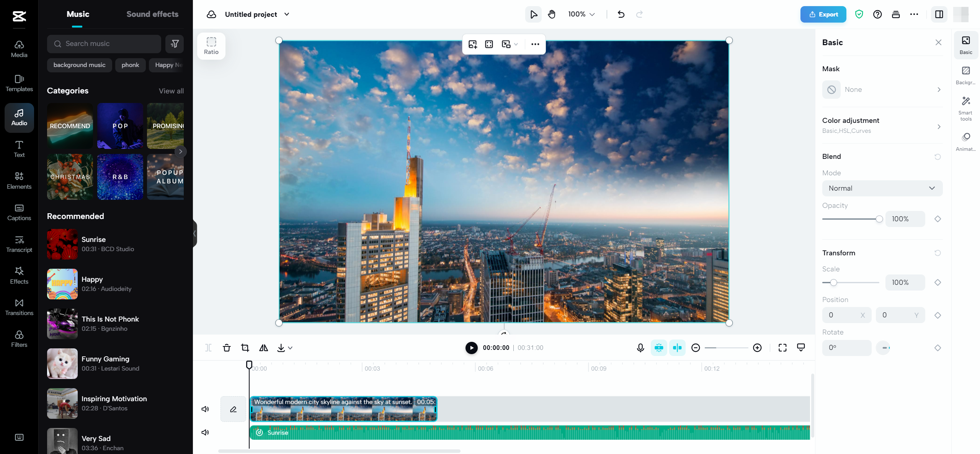Click the Export button
The image size is (980, 454).
(823, 15)
